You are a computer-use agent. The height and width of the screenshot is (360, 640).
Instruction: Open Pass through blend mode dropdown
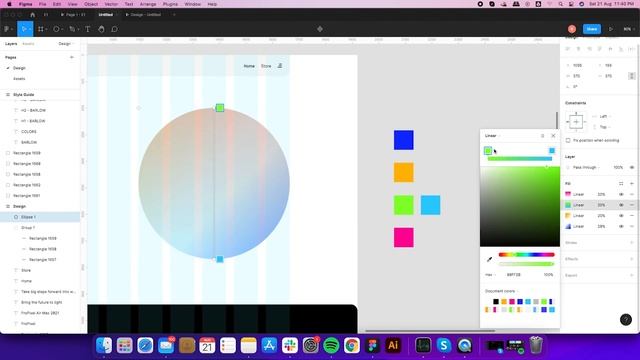coord(586,167)
